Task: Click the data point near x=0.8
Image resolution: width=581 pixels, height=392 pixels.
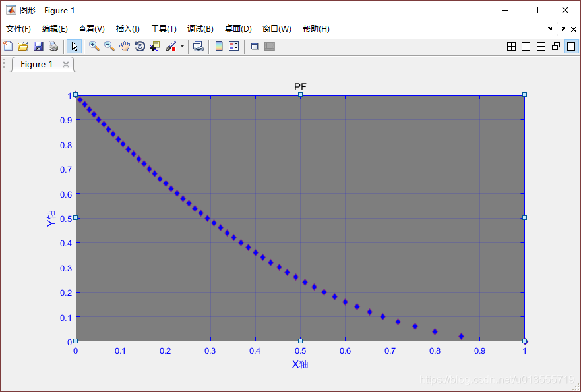Action: point(435,331)
